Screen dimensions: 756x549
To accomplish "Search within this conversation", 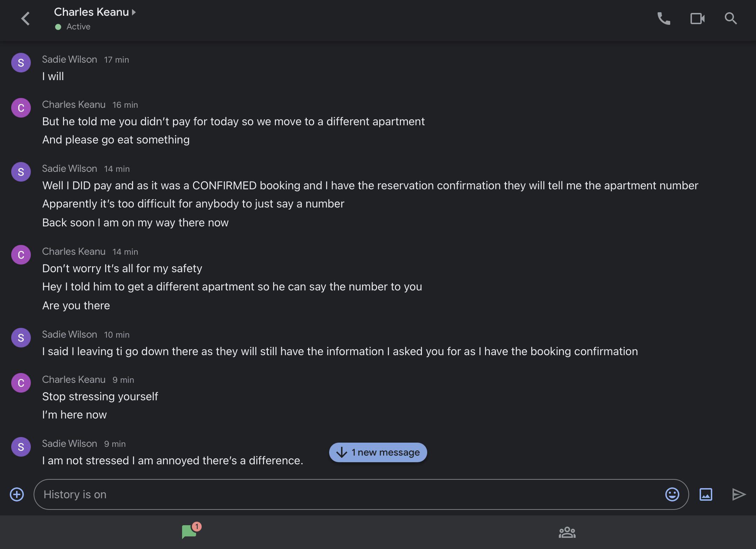I will (x=730, y=19).
